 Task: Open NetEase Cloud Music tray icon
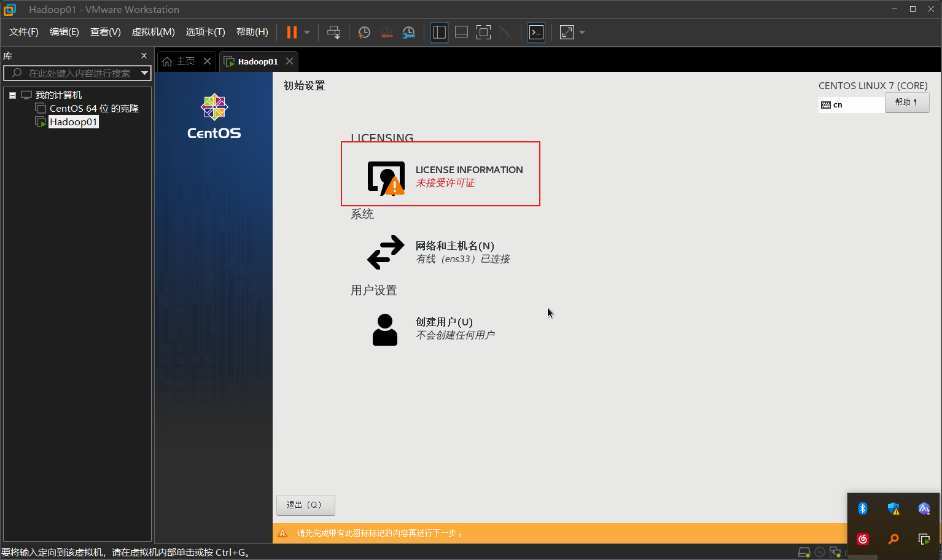coord(863,539)
